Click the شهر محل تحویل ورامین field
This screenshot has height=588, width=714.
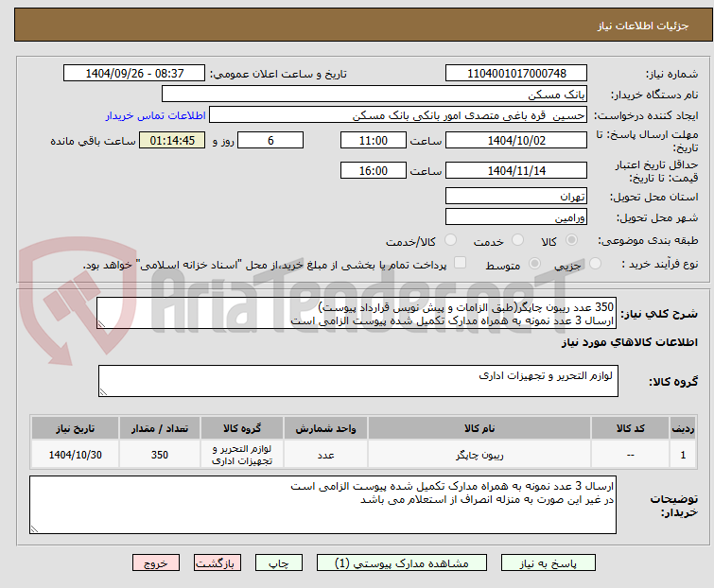(x=516, y=217)
